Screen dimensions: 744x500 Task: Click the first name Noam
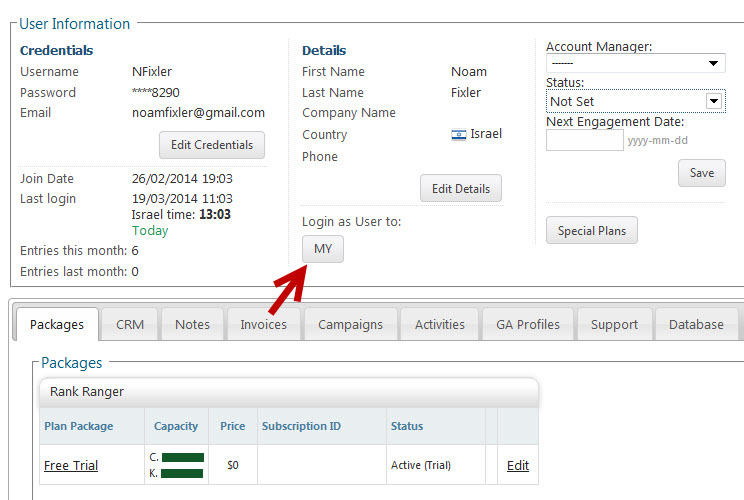coord(469,72)
